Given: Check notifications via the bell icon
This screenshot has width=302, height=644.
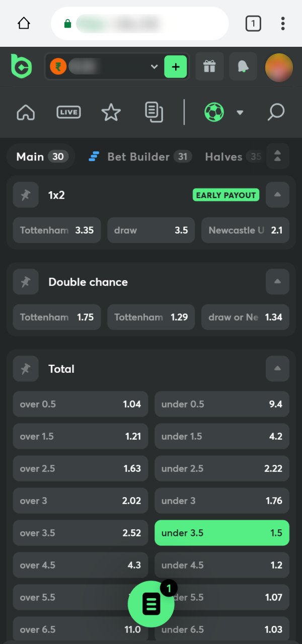Looking at the screenshot, I should pos(243,66).
